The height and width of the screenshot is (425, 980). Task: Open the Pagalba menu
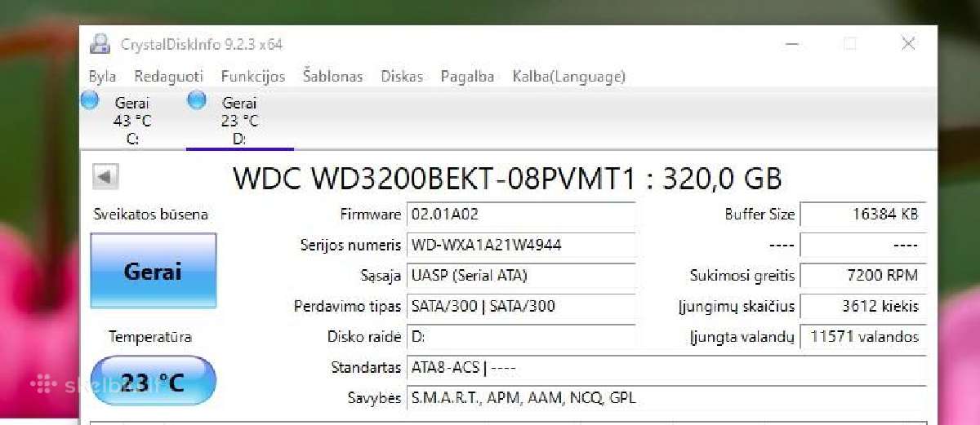pos(467,77)
